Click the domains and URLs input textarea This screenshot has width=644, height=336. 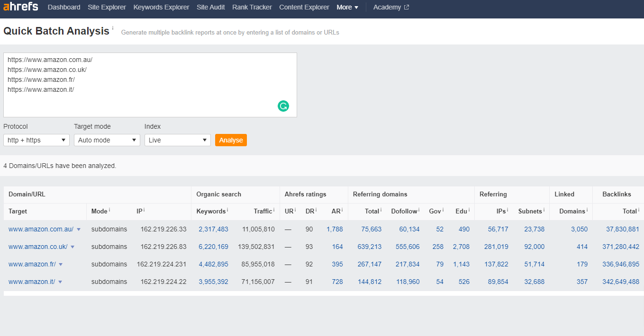click(x=150, y=85)
